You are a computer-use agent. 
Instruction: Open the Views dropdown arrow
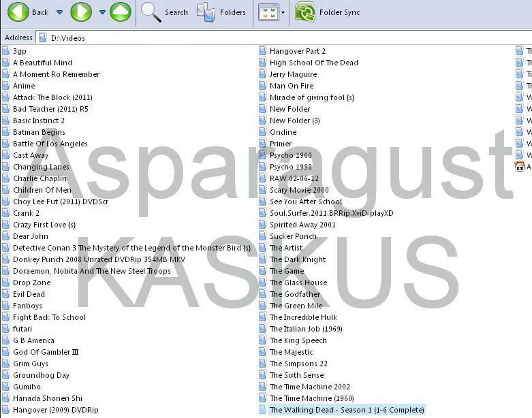pyautogui.click(x=283, y=13)
